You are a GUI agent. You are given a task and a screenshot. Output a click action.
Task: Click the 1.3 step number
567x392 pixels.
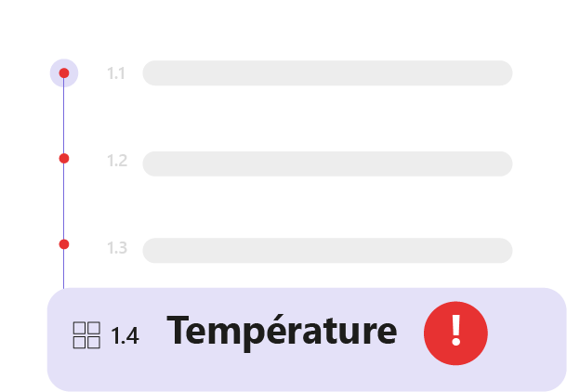click(x=116, y=248)
